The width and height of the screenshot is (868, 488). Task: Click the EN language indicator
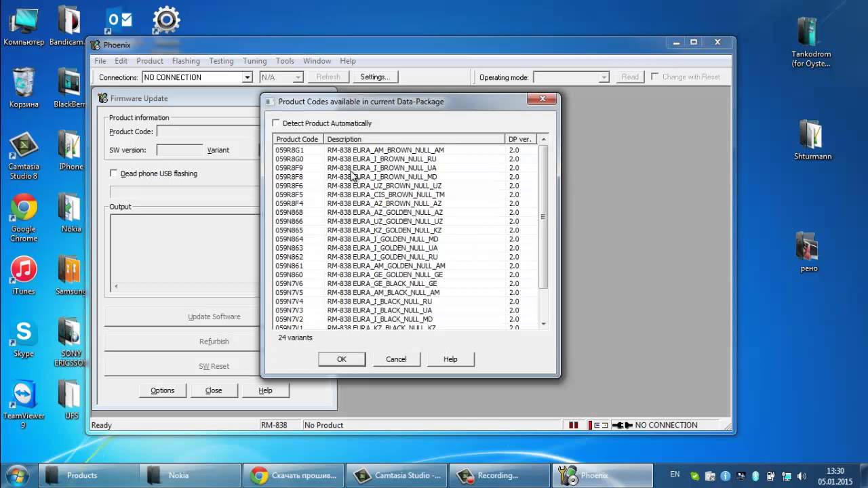point(675,474)
